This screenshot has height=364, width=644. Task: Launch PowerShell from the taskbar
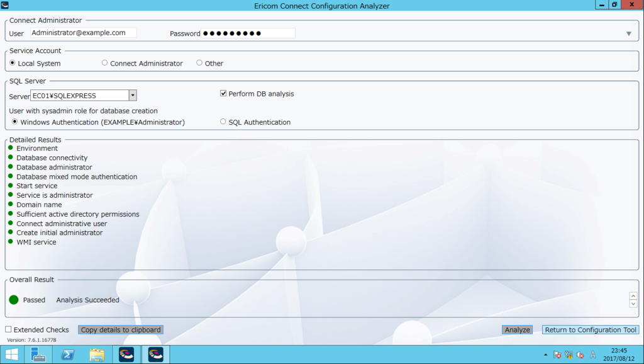(x=68, y=355)
